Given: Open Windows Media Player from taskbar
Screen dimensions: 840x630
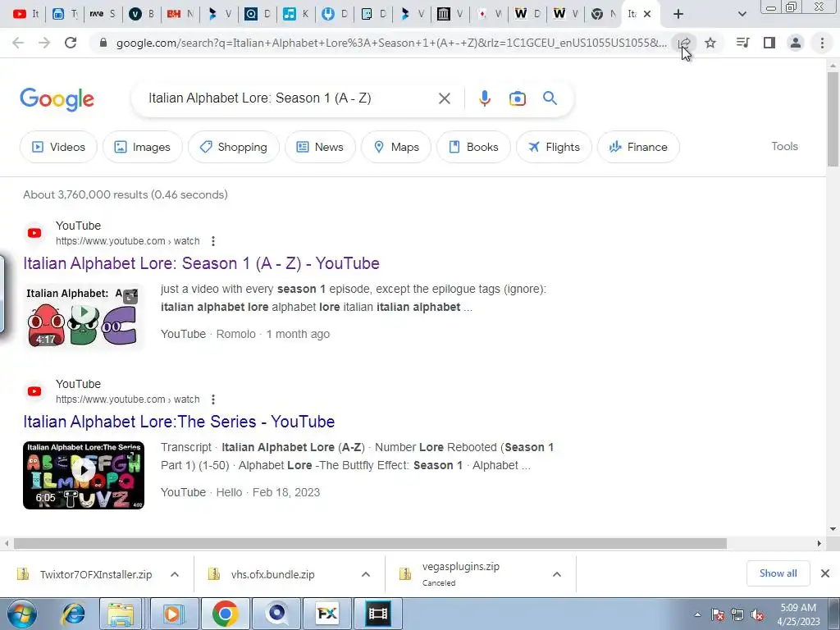Looking at the screenshot, I should (x=172, y=614).
